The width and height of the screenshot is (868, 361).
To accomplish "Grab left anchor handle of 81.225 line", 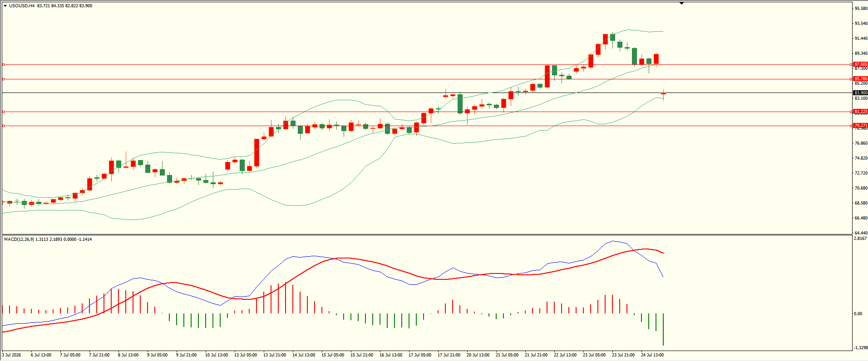I will pyautogui.click(x=3, y=112).
